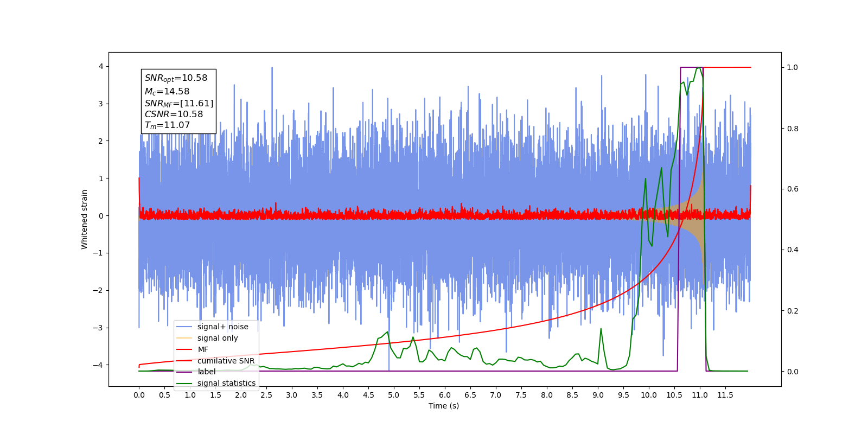Screen dimensions: 868x434
Task: Click the 3 tick on left strain axis
Action: pyautogui.click(x=101, y=104)
